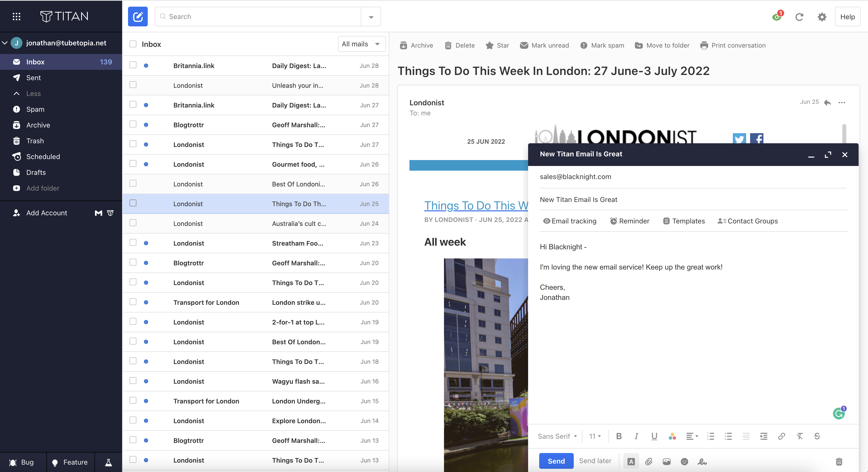The height and width of the screenshot is (472, 868).
Task: Open Templates in the composer
Action: [684, 221]
